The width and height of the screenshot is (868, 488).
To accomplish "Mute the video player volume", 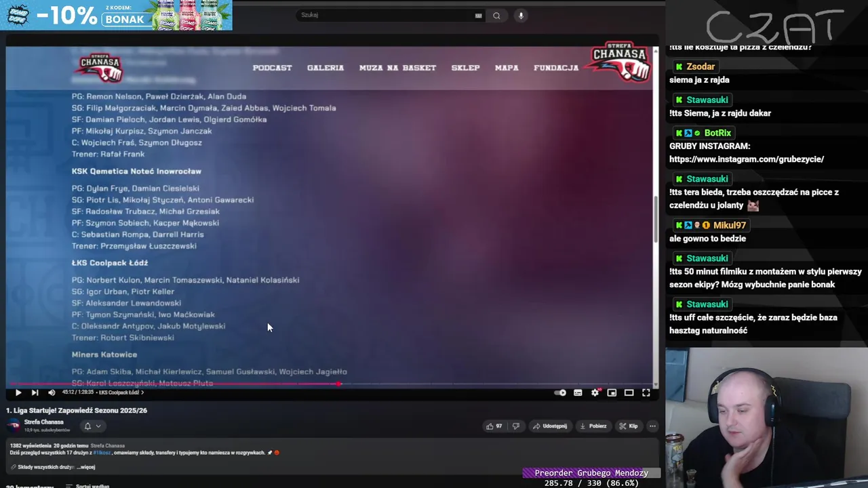I will [x=52, y=392].
